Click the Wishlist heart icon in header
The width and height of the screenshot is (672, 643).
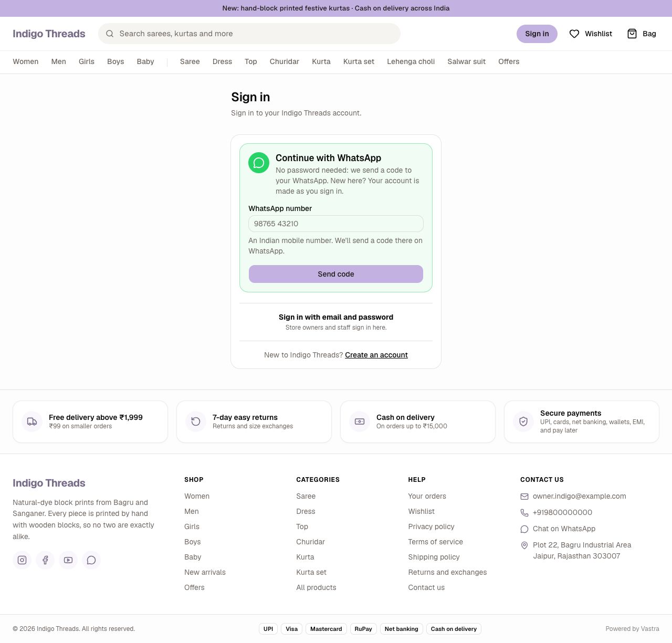click(574, 34)
